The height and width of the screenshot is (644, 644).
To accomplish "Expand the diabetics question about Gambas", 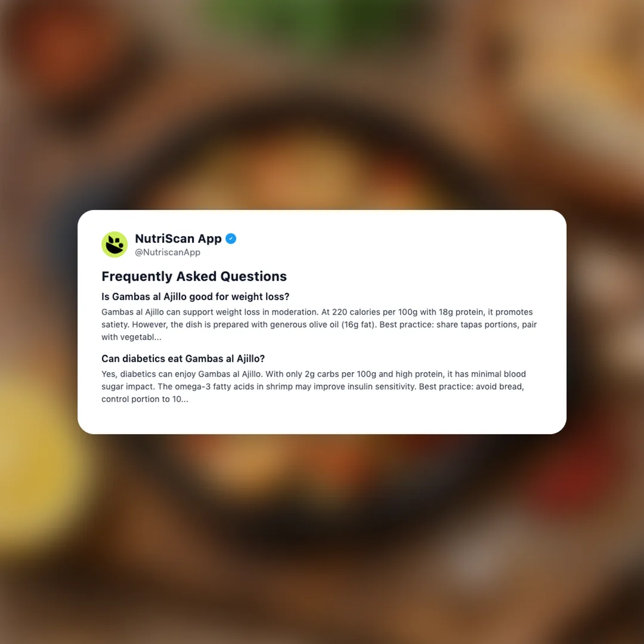I will (x=183, y=358).
